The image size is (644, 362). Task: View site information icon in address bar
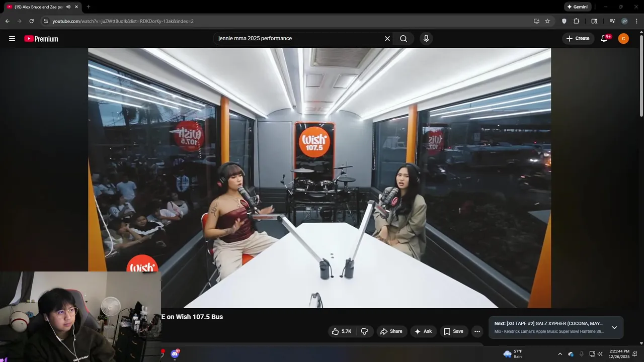pos(46,21)
